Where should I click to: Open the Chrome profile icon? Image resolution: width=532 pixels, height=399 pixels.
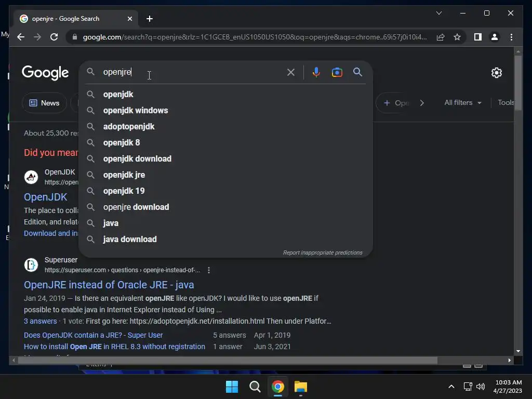point(495,37)
